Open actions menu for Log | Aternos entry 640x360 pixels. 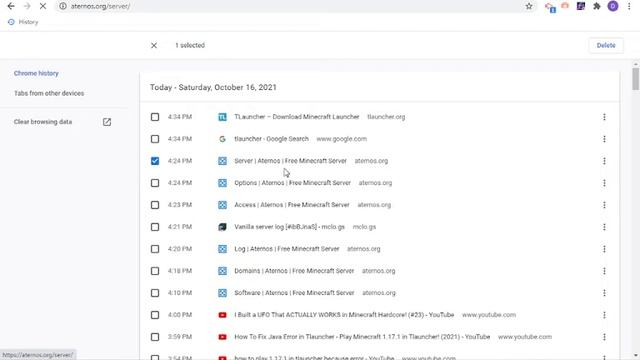(x=604, y=249)
